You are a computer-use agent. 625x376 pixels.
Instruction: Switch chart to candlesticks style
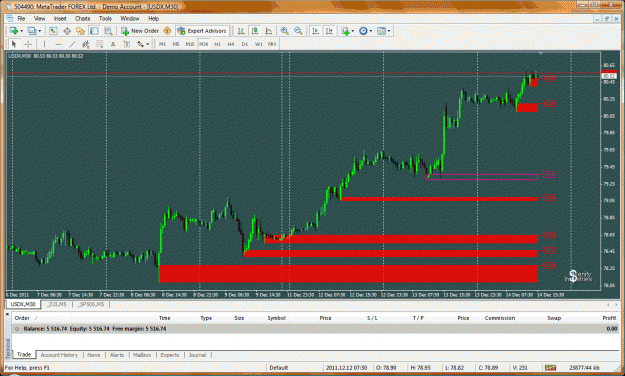tap(255, 31)
